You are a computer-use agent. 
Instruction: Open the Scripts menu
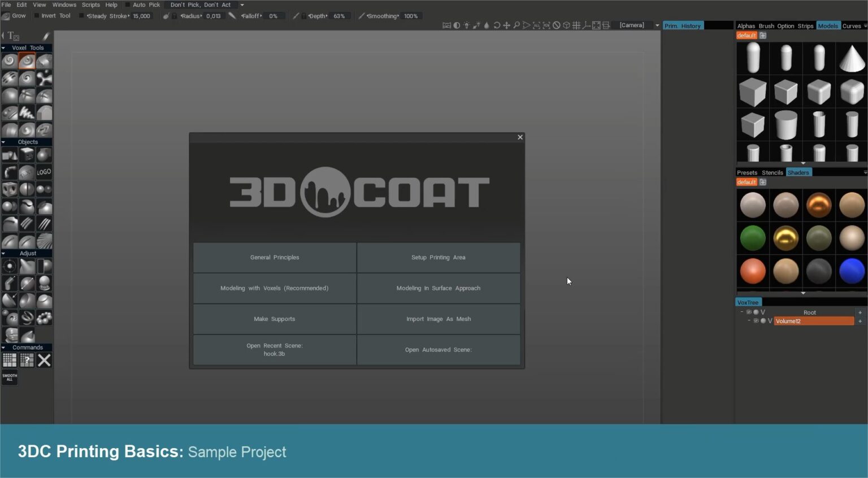point(90,5)
